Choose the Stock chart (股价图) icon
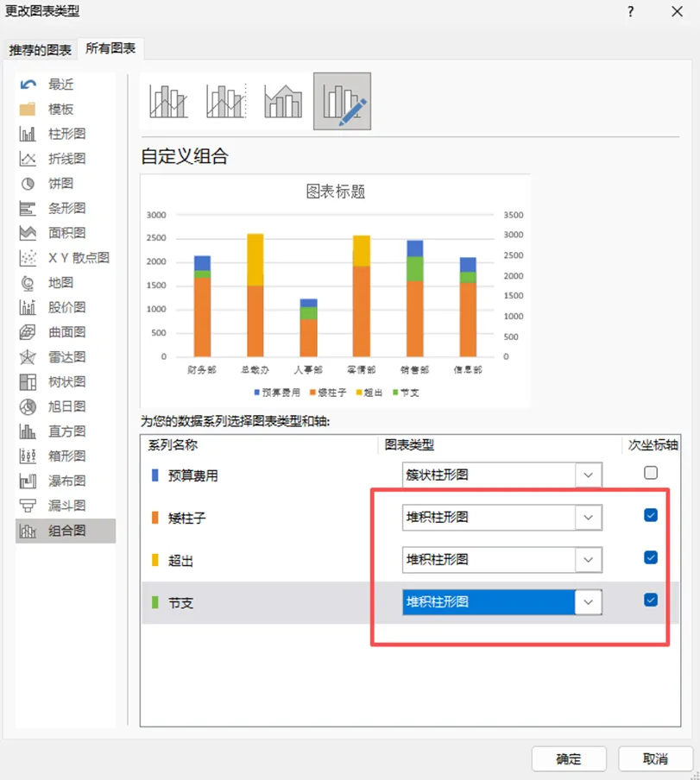Screen dimensions: 700x780 28,307
